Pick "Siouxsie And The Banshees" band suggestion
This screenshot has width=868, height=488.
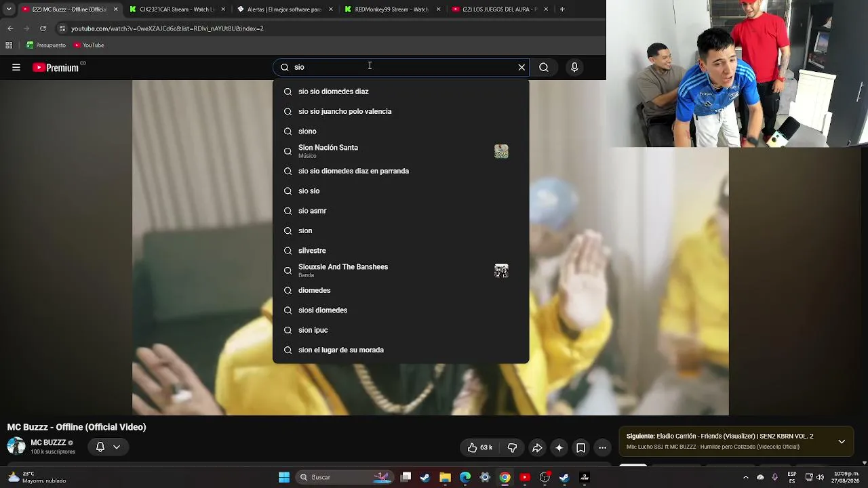[x=401, y=270]
